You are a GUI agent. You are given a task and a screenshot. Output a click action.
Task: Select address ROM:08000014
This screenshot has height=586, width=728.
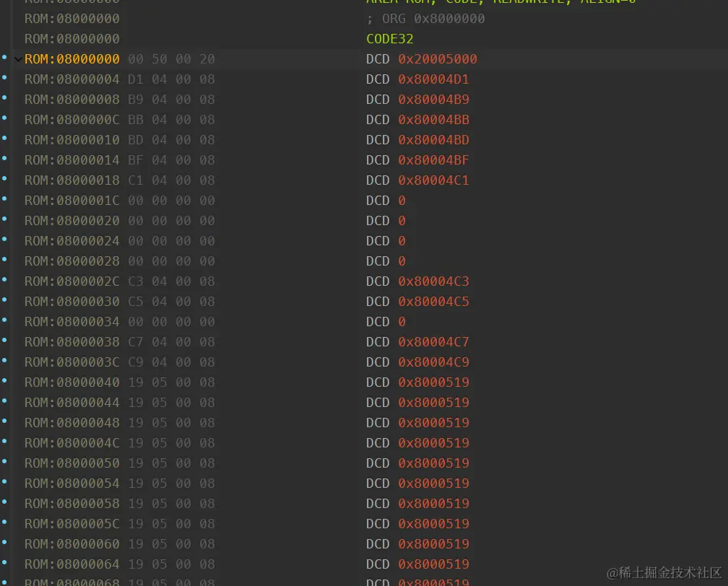(x=72, y=160)
